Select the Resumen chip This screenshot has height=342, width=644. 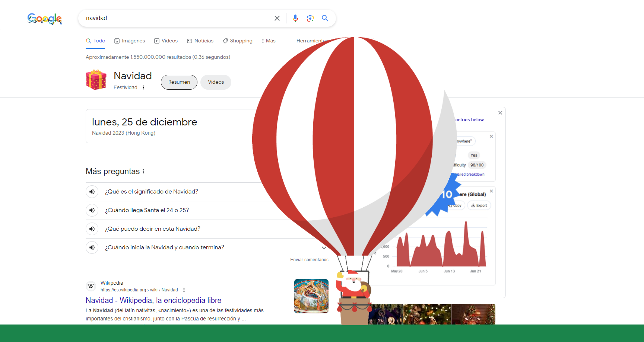(x=179, y=82)
